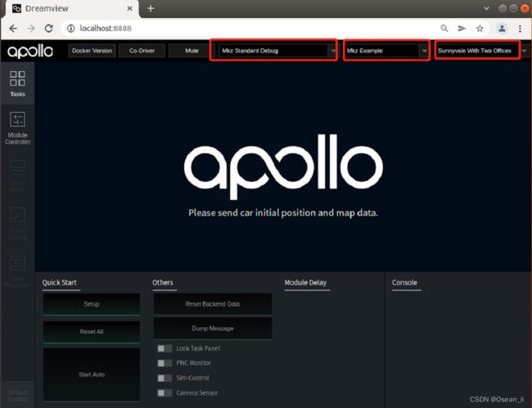This screenshot has height=408, width=532.
Task: Open the Tasks sidebar panel
Action: pyautogui.click(x=17, y=84)
